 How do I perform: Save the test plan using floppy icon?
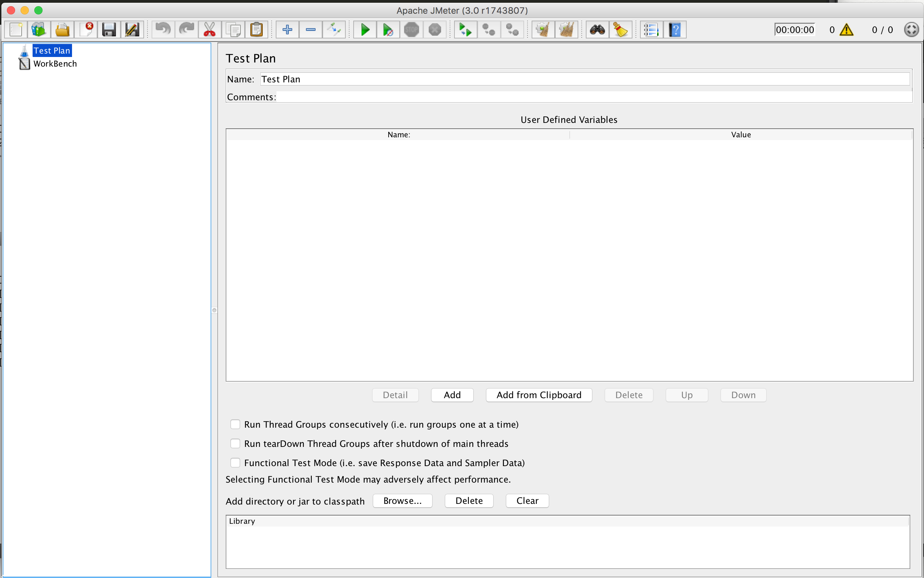109,30
